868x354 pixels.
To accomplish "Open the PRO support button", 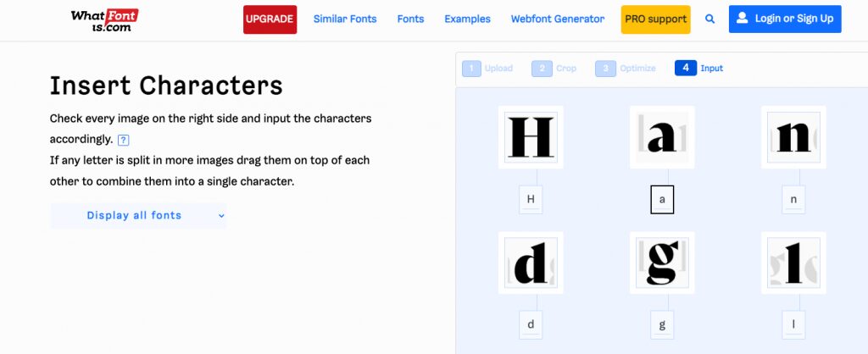I will [x=655, y=19].
